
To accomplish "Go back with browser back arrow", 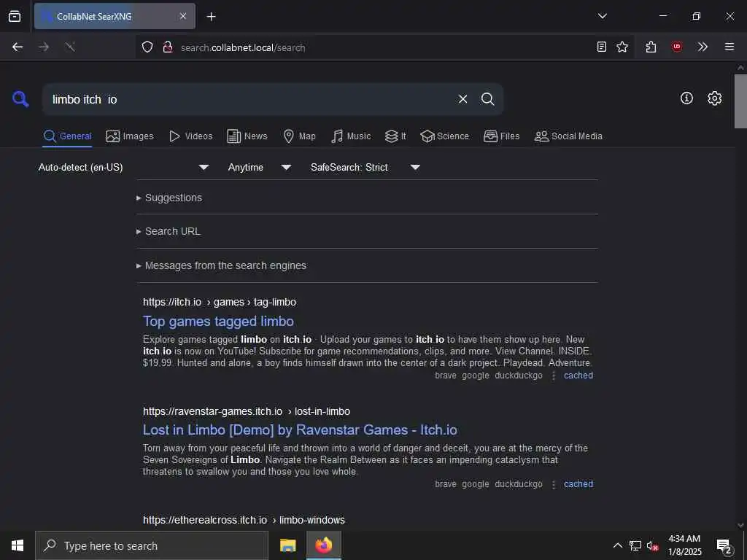I will (18, 47).
